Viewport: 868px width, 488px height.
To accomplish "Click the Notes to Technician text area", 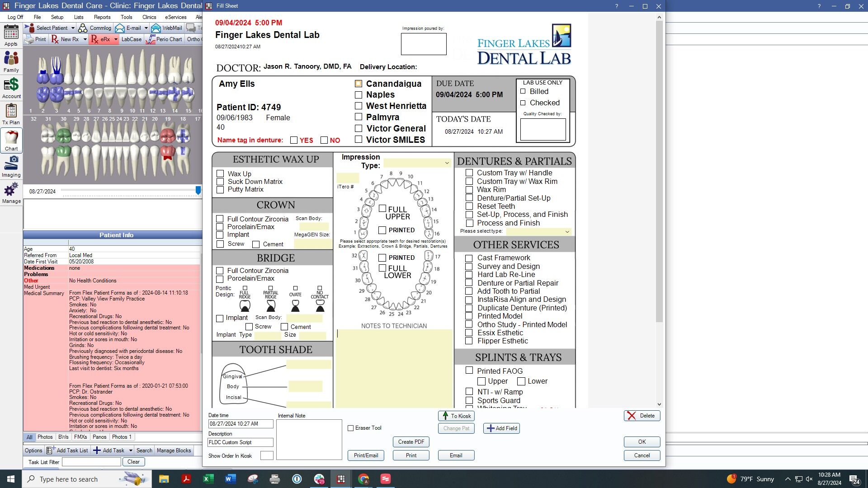I will [x=394, y=369].
